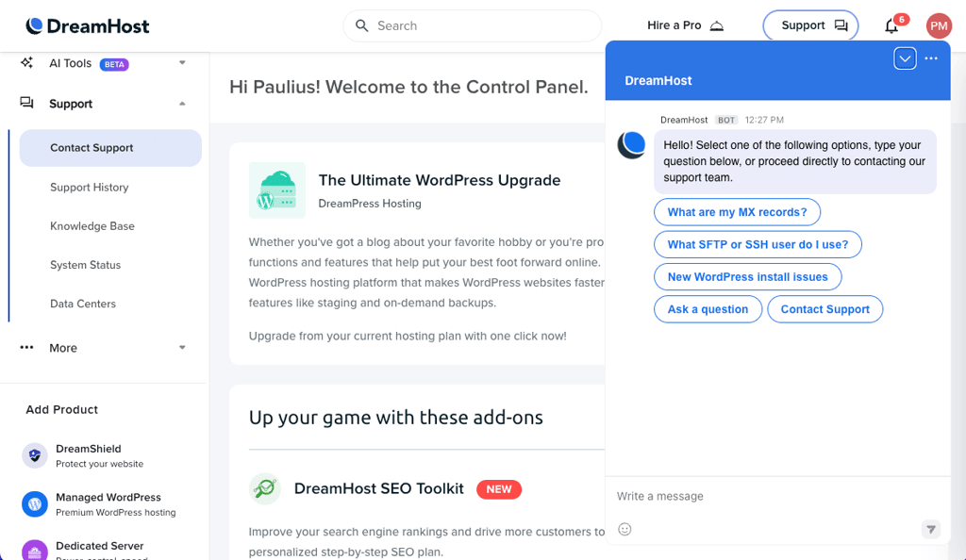Click the DreamHost chat header title
The height and width of the screenshot is (560, 966).
(x=658, y=81)
